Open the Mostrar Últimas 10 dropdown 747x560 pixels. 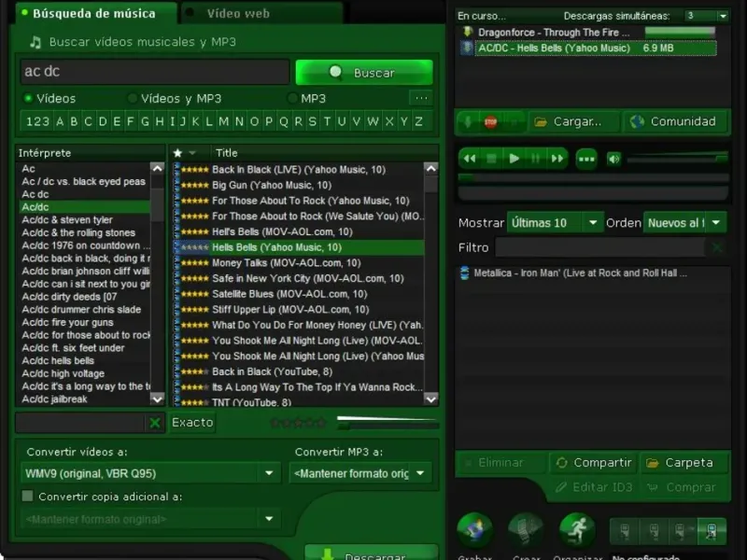[593, 222]
